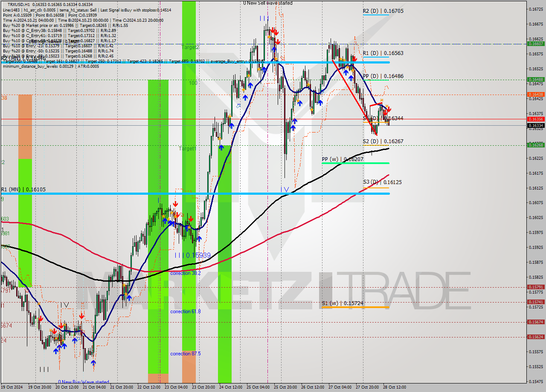Click the 'I I I 0.15939' wave label
The height and width of the screenshot is (392, 546).
(x=192, y=255)
